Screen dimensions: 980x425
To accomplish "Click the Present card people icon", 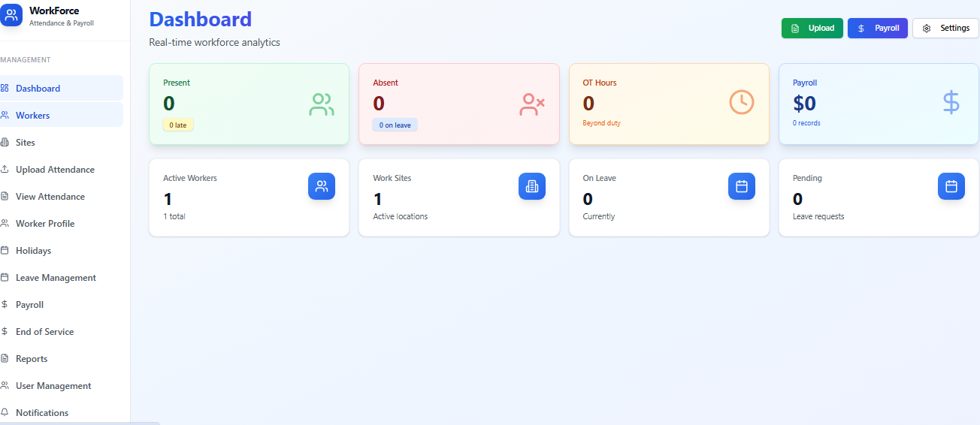I will point(322,104).
